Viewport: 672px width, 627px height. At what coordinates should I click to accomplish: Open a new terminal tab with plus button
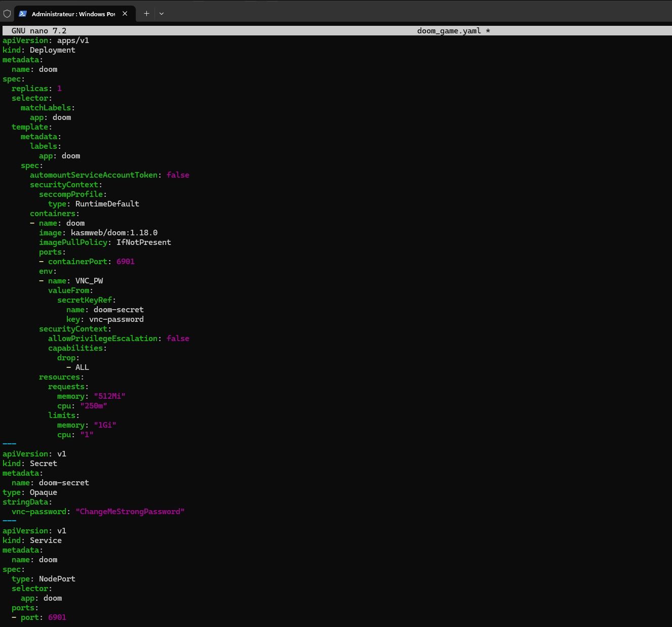[x=146, y=14]
